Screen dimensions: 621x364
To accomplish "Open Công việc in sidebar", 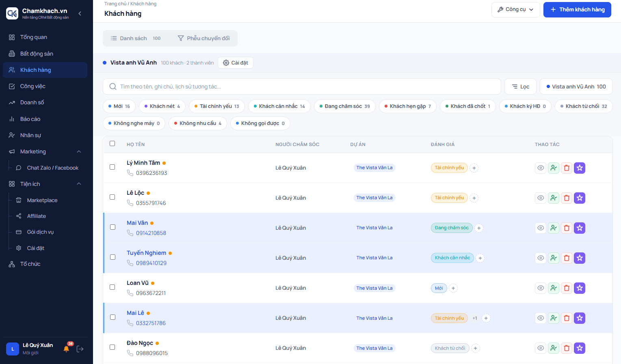I will pyautogui.click(x=45, y=86).
